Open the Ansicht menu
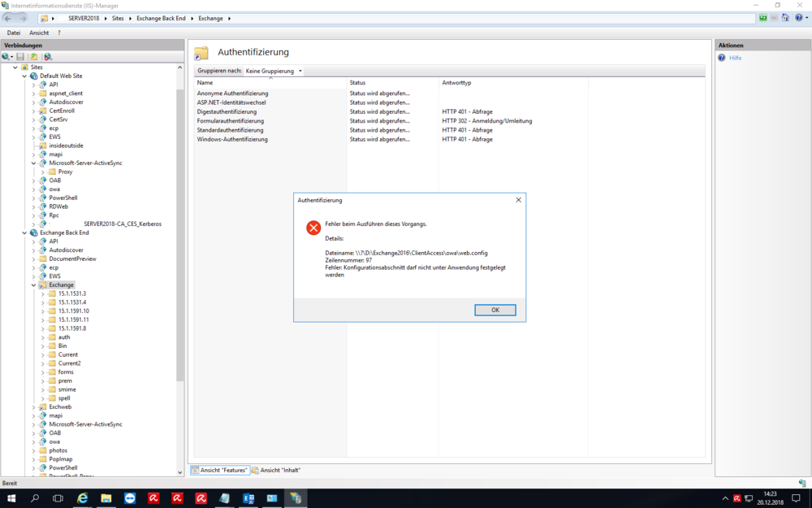Image resolution: width=812 pixels, height=508 pixels. 39,33
